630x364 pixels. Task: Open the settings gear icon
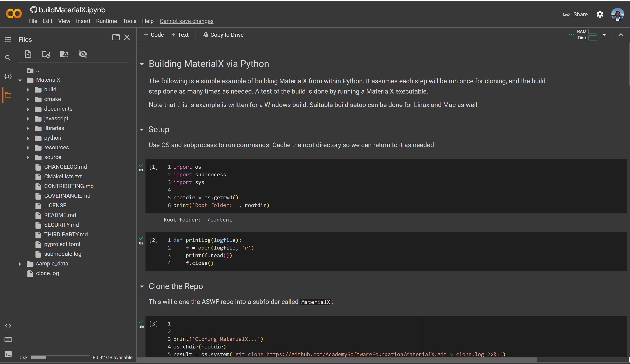[x=600, y=15]
